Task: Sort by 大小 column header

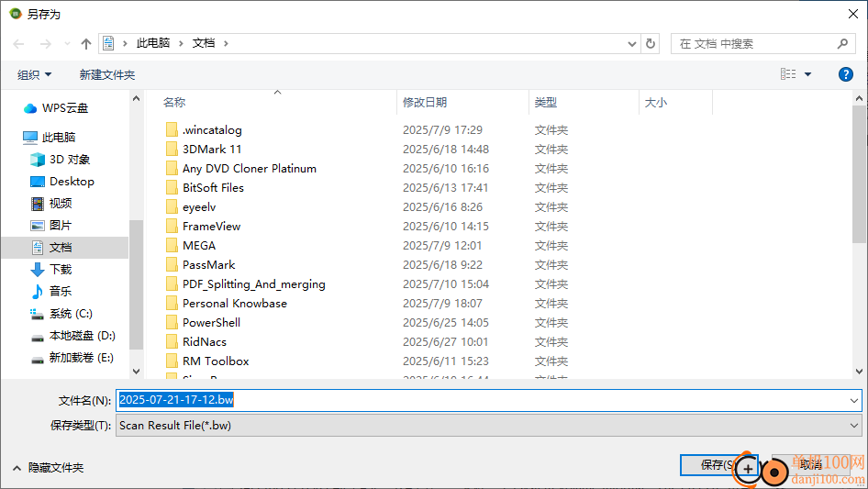Action: tap(655, 103)
